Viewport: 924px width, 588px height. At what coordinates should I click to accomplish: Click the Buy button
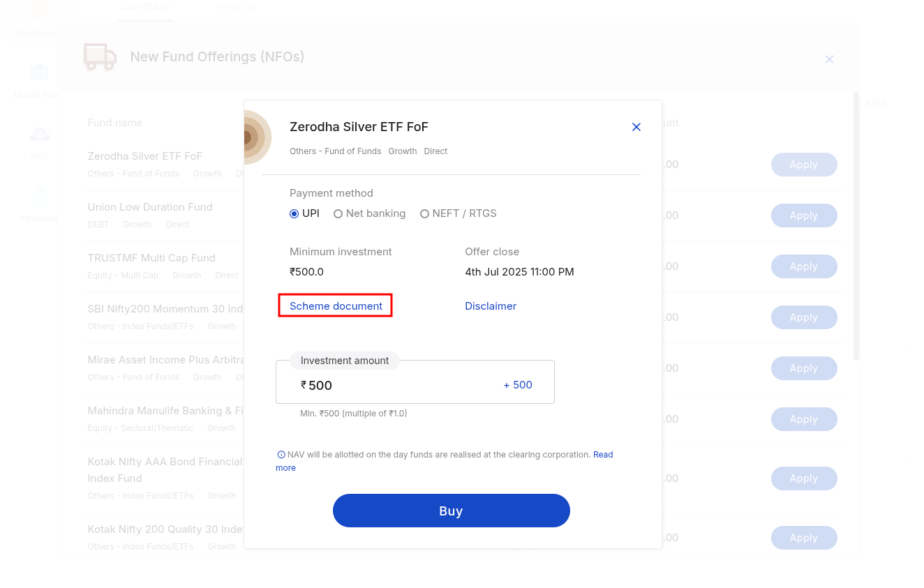(x=452, y=511)
